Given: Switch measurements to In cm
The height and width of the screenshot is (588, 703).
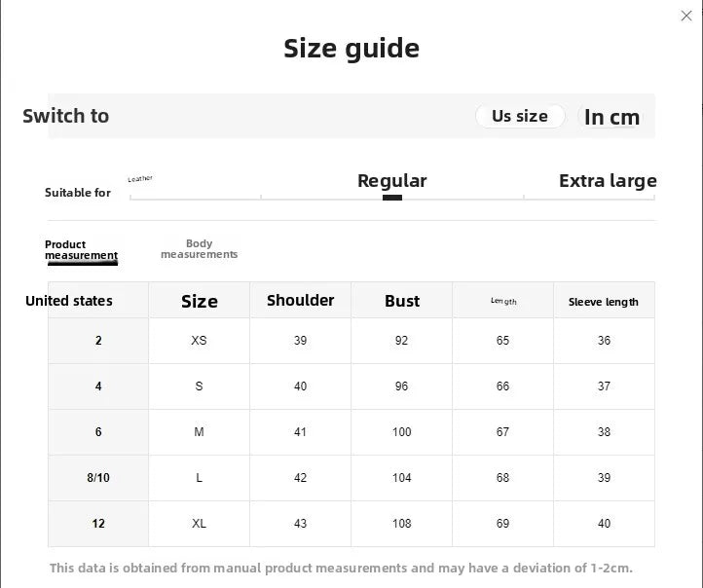Looking at the screenshot, I should click(611, 117).
